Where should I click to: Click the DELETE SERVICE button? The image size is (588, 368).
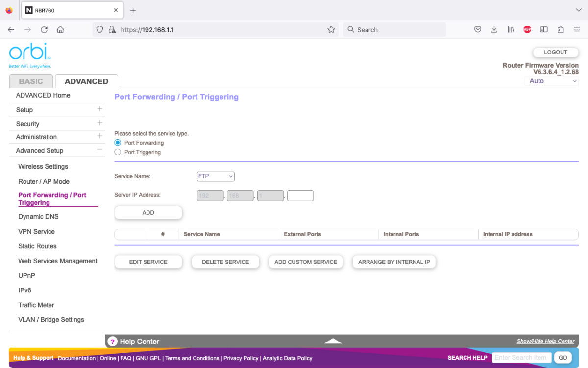[225, 262]
